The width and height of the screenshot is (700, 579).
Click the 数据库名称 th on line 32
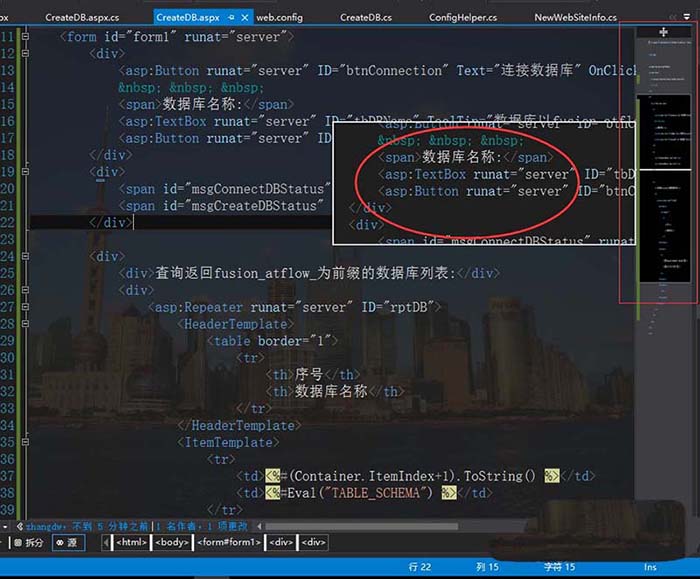click(x=335, y=392)
